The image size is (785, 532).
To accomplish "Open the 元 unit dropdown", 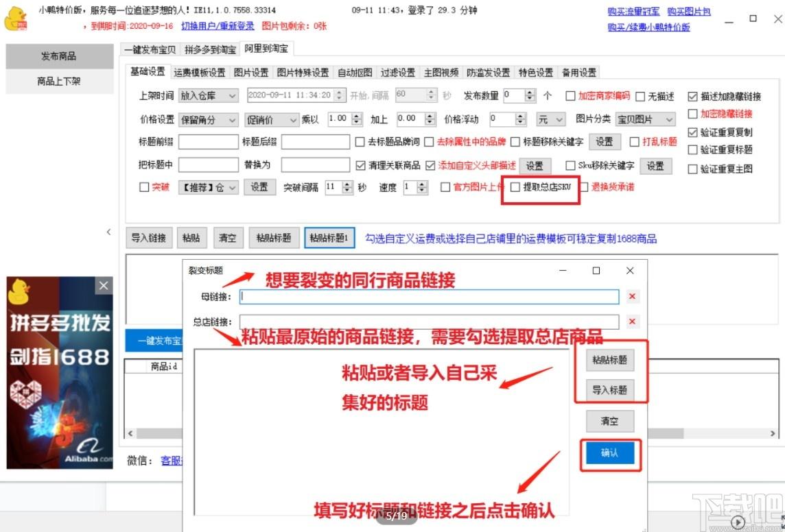I will coord(551,119).
